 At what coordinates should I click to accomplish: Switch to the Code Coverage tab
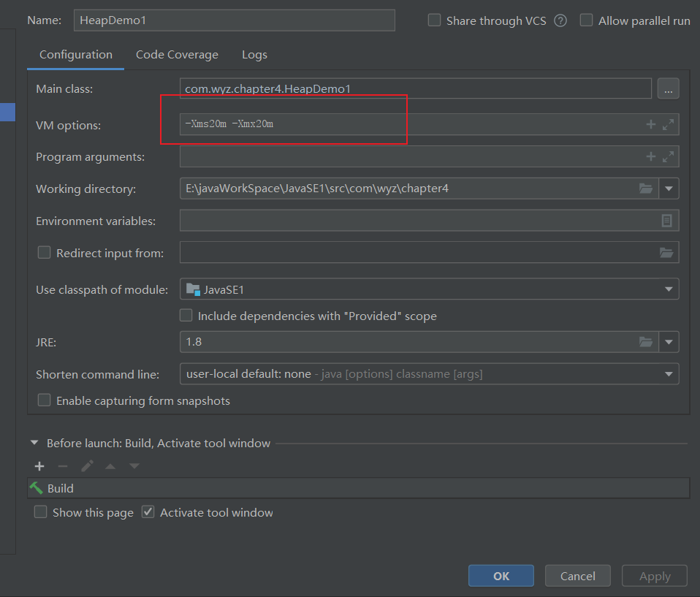177,55
